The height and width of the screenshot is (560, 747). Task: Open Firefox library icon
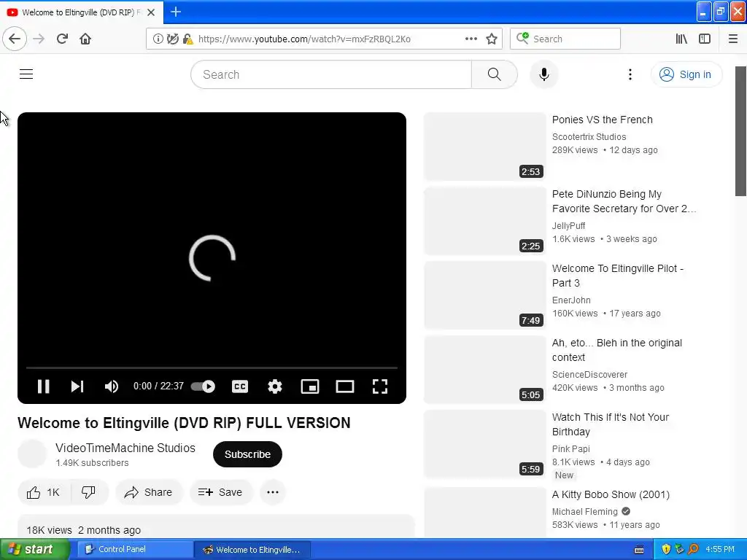pyautogui.click(x=681, y=39)
